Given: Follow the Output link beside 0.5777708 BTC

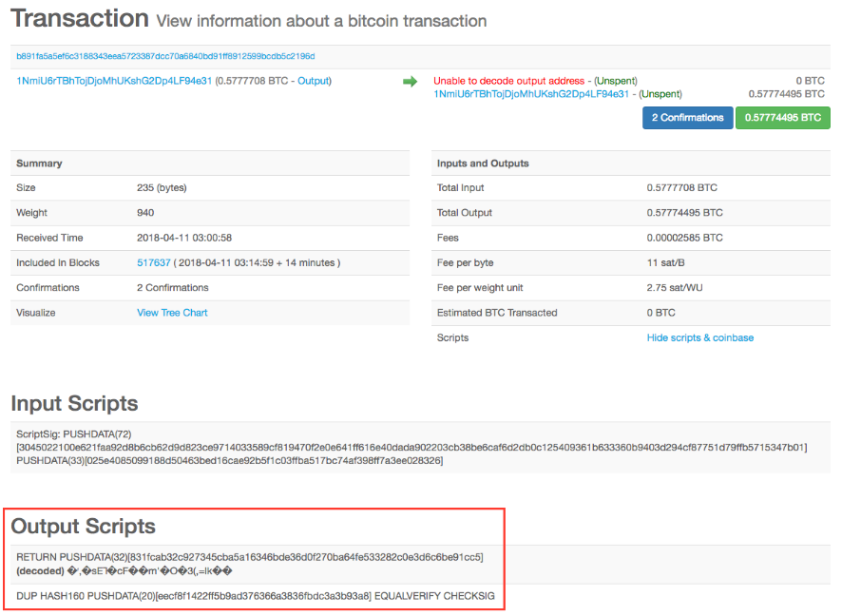Looking at the screenshot, I should pyautogui.click(x=313, y=81).
